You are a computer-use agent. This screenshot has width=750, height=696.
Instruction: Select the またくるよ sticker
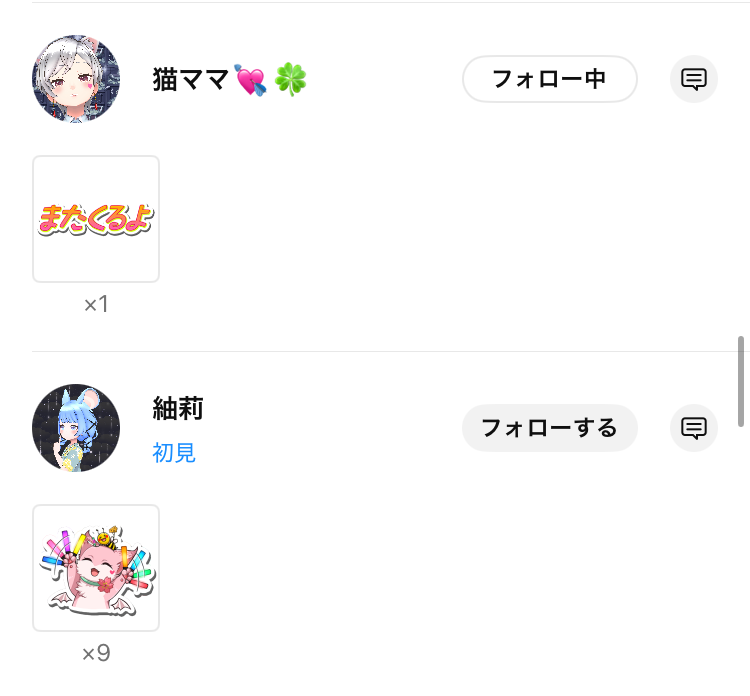pyautogui.click(x=96, y=219)
